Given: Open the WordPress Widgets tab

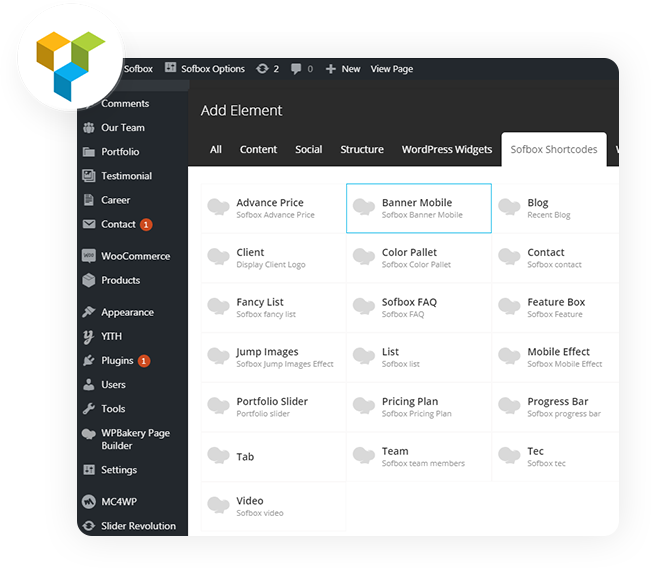Looking at the screenshot, I should [447, 150].
